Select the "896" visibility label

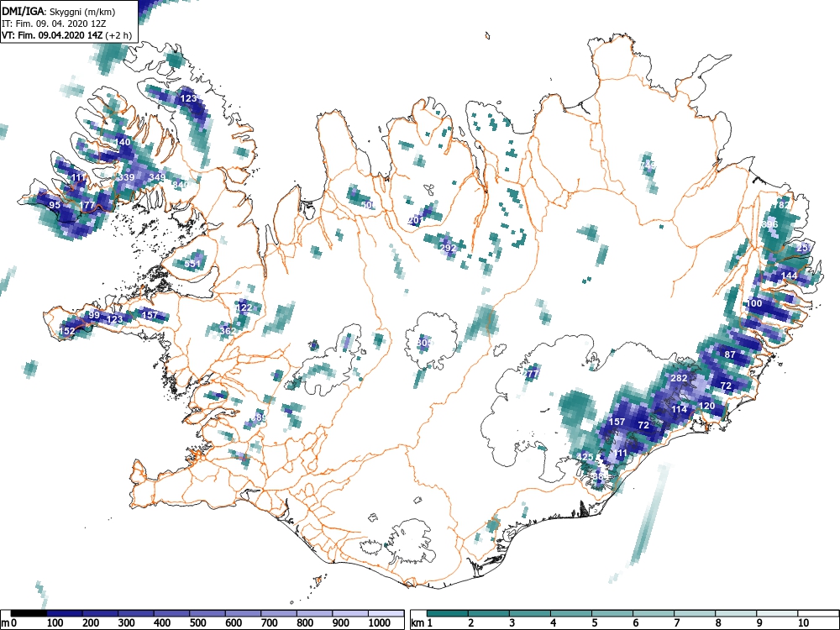(x=769, y=224)
